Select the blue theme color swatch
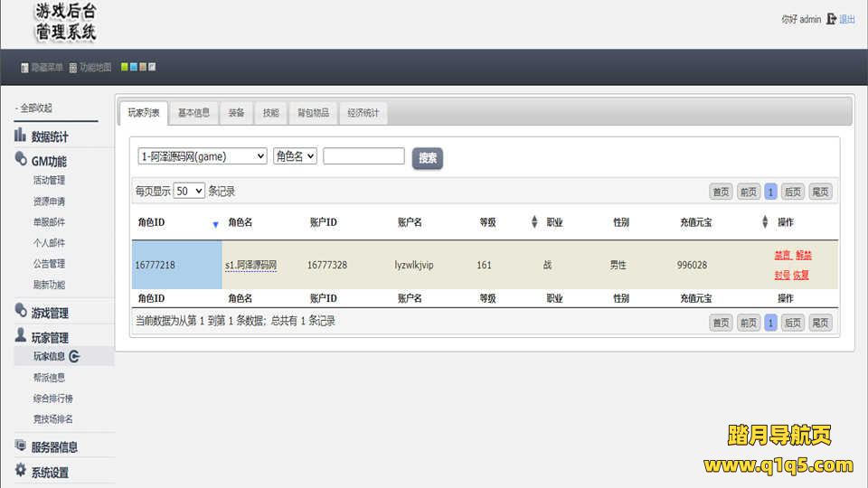This screenshot has width=868, height=488. pos(134,67)
